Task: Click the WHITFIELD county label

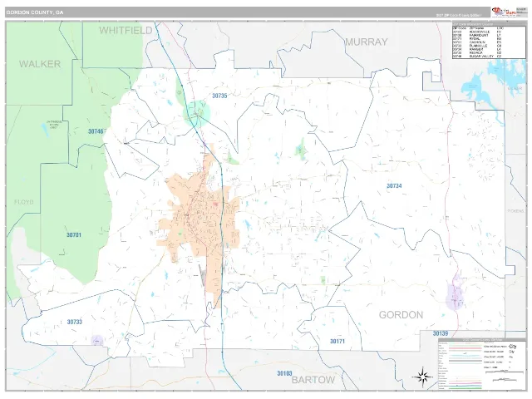Action: coord(126,31)
